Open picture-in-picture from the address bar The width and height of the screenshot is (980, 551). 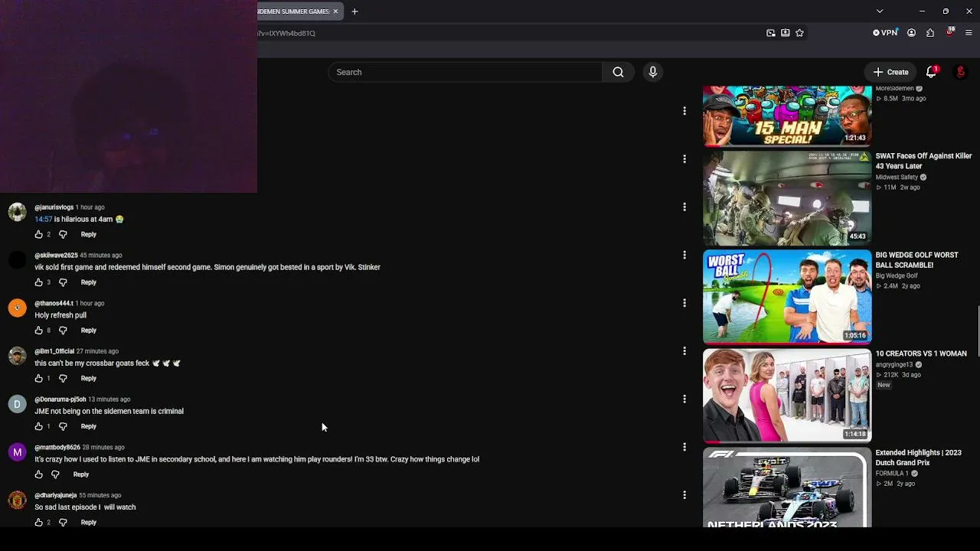coord(771,33)
